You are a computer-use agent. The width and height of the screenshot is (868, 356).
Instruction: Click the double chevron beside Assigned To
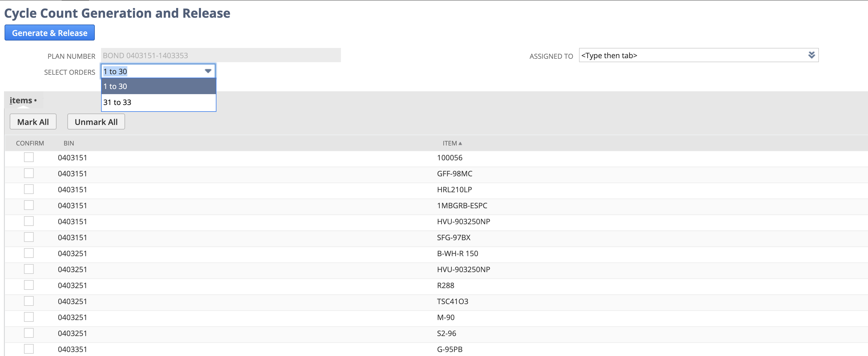click(x=812, y=55)
